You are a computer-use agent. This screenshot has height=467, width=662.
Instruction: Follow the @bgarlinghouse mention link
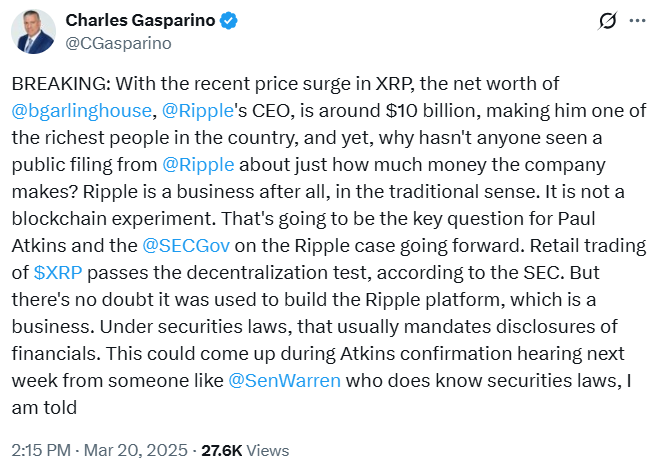pos(81,111)
